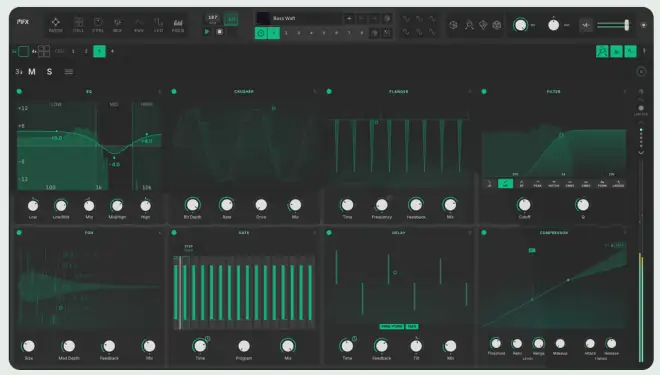660x375 pixels.
Task: Open the Gate module dropdown arrow
Action: coord(314,232)
